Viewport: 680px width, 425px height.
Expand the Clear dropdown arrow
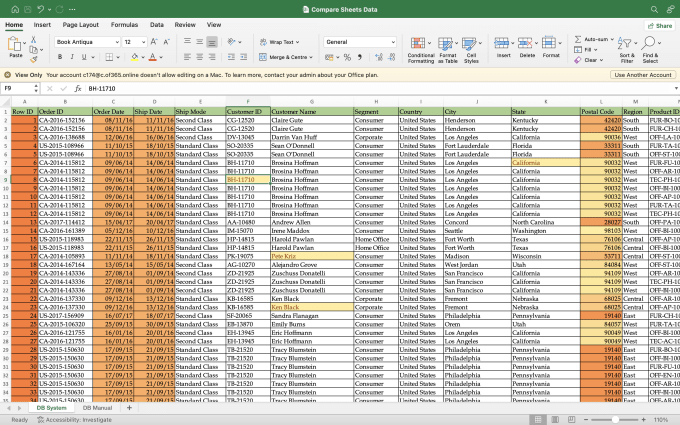tap(601, 60)
